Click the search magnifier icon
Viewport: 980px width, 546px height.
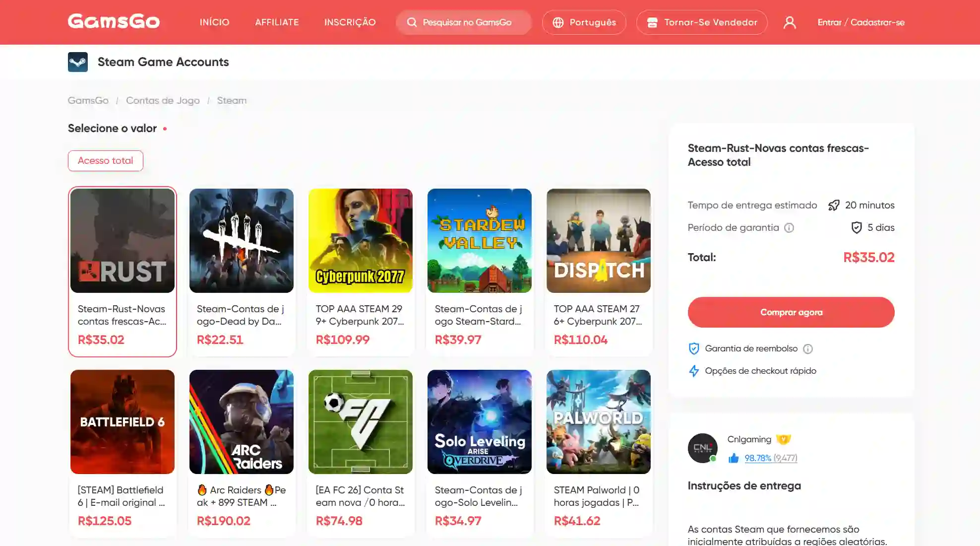(412, 22)
